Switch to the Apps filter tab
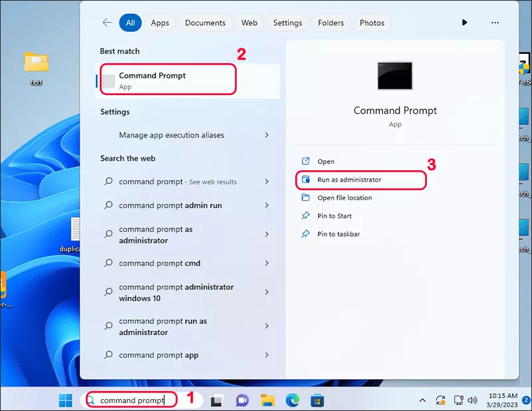The image size is (532, 411). click(x=160, y=23)
